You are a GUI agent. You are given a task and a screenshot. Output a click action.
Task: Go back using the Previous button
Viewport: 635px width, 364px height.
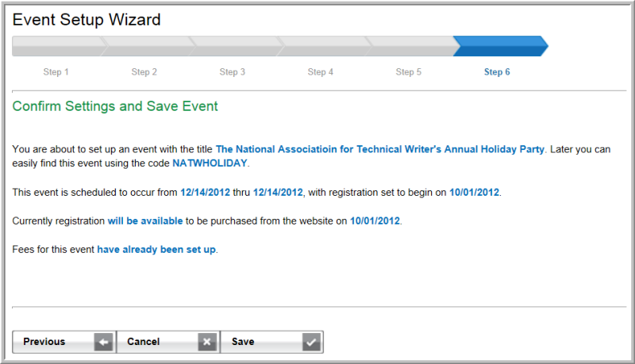[x=64, y=342]
